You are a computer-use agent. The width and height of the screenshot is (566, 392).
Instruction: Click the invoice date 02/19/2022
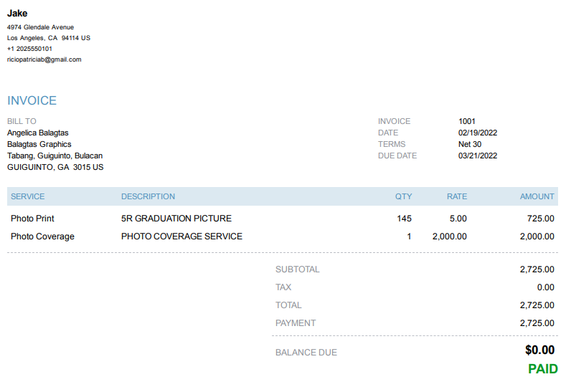[478, 133]
